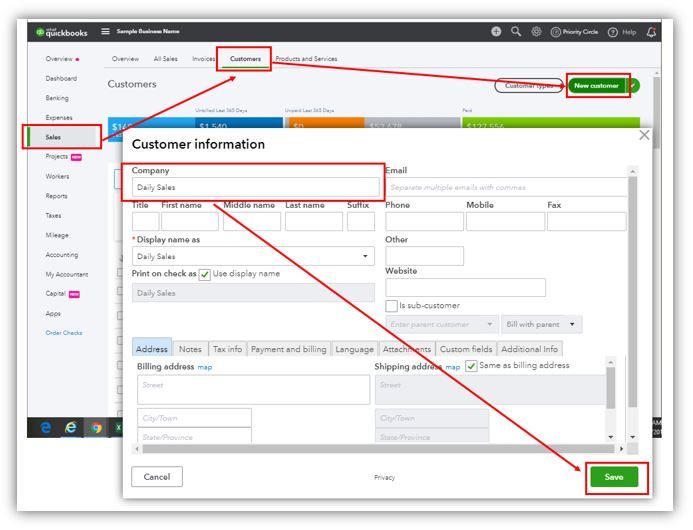693x530 pixels.
Task: Click the Middle name field
Action: (x=252, y=221)
